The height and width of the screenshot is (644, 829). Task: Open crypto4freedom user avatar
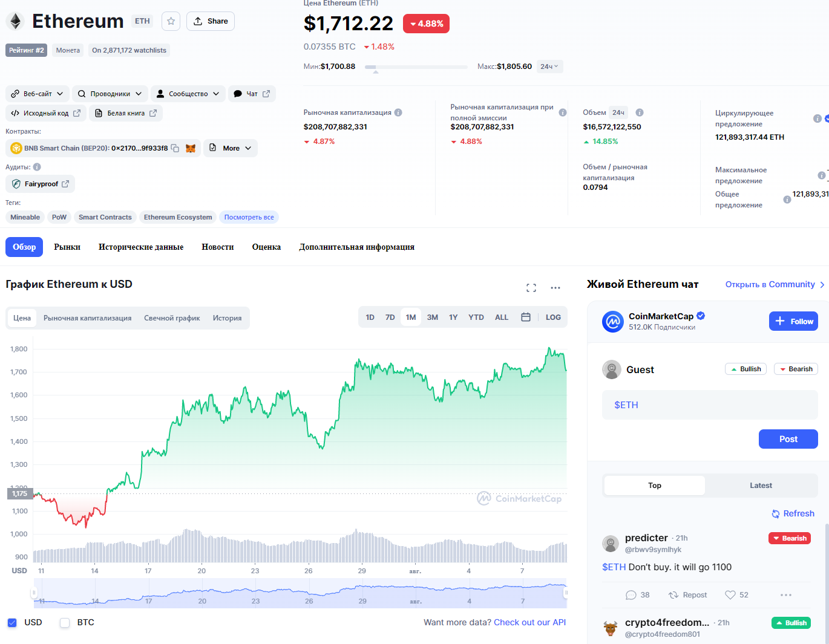[x=611, y=628]
